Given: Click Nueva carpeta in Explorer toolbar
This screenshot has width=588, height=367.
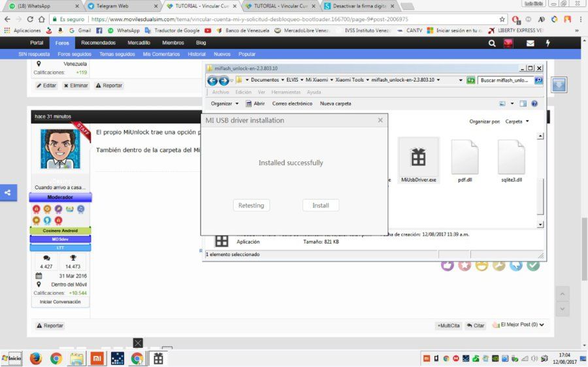Looking at the screenshot, I should click(x=335, y=103).
